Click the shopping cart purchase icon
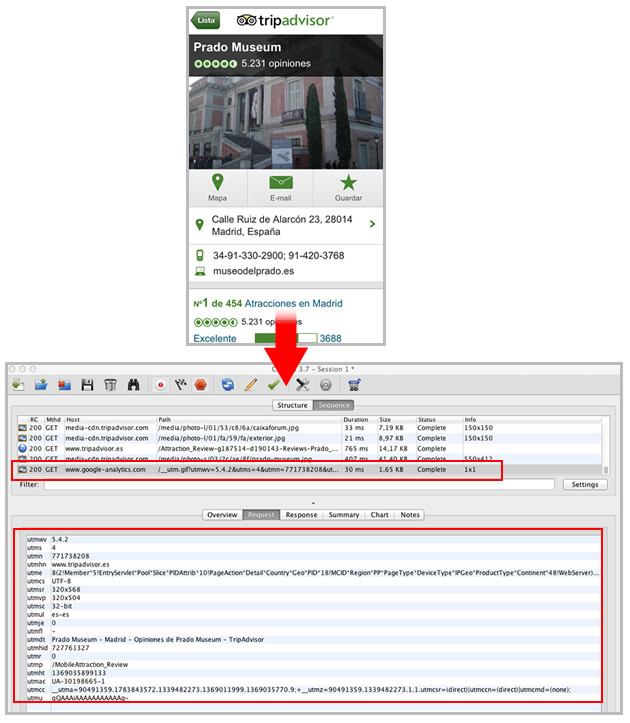This screenshot has height=723, width=630. tap(354, 385)
